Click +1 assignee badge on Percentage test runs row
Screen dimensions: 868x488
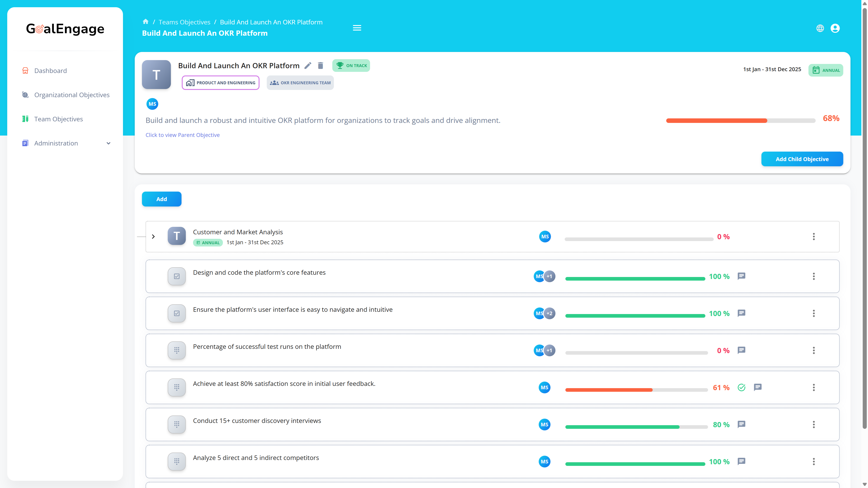tap(550, 351)
